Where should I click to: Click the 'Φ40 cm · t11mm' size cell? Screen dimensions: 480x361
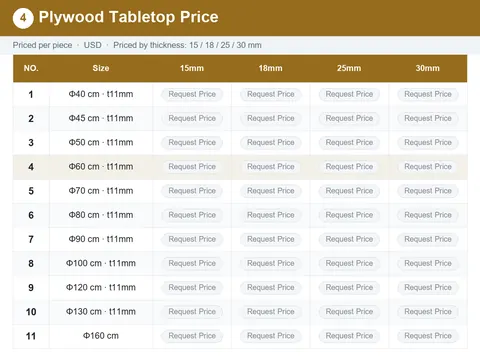coord(101,94)
